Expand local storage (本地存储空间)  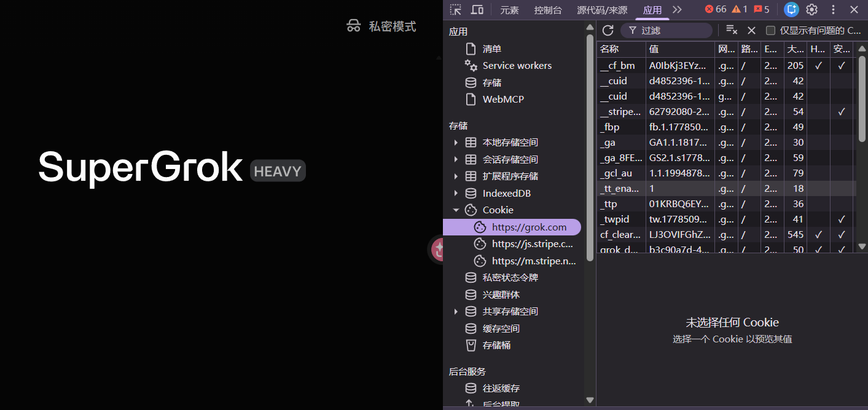point(456,143)
